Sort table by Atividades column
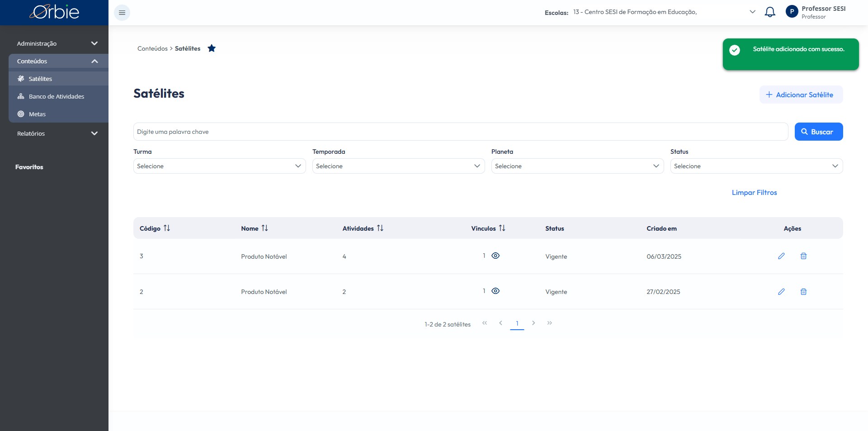Viewport: 868px width, 431px height. 380,228
